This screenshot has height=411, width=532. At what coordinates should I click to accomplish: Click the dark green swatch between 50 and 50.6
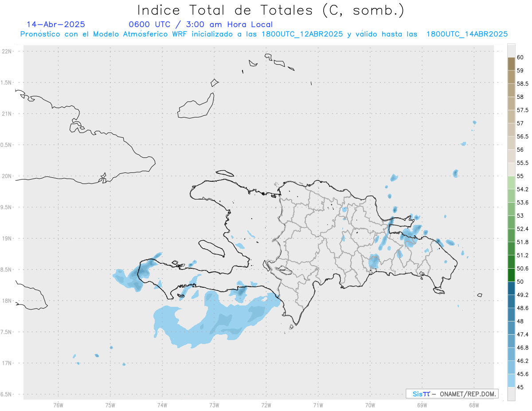(x=511, y=275)
